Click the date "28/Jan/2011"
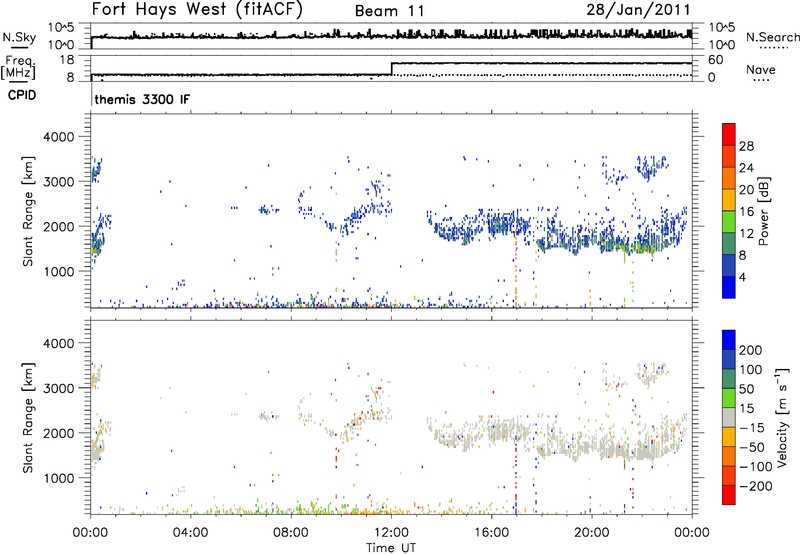The image size is (800, 554). tap(638, 10)
